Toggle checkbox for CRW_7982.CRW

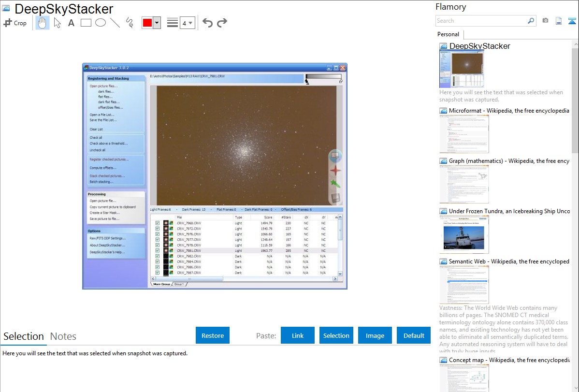coord(158,256)
